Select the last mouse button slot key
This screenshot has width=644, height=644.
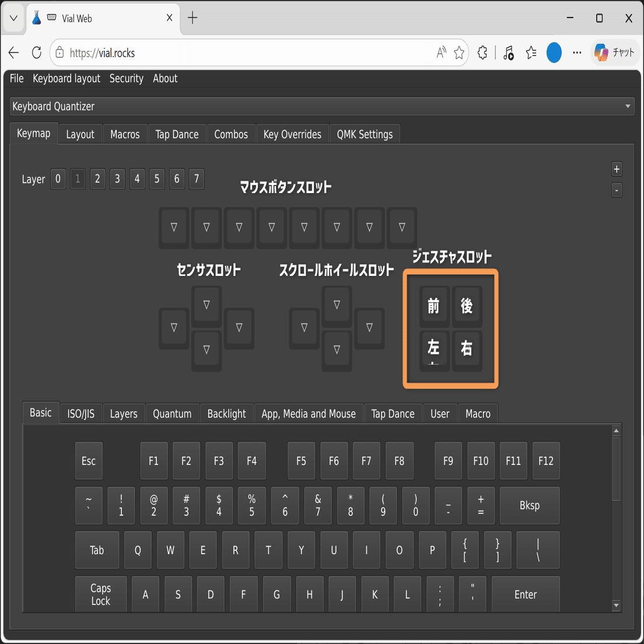pyautogui.click(x=402, y=227)
